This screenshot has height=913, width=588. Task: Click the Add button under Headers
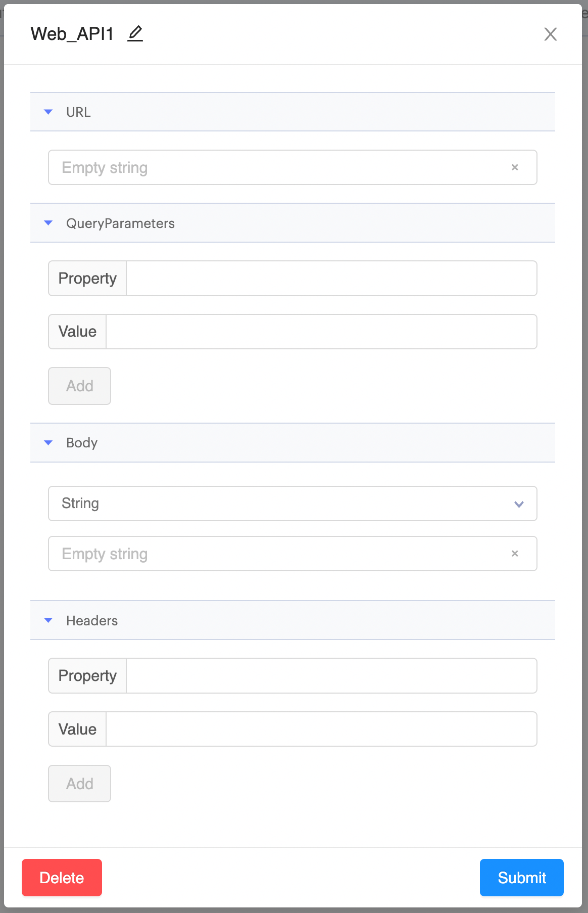click(79, 784)
